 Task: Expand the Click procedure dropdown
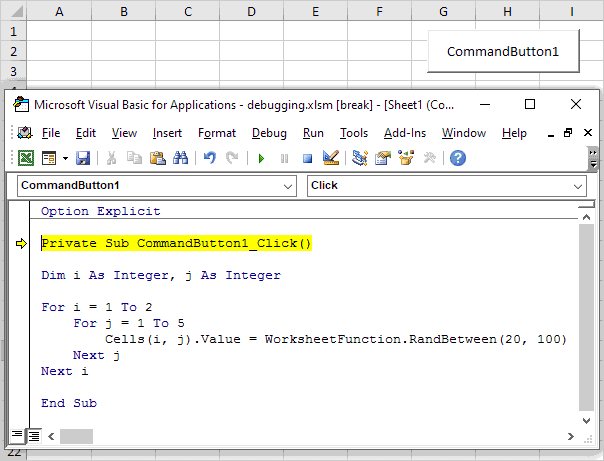tap(577, 186)
